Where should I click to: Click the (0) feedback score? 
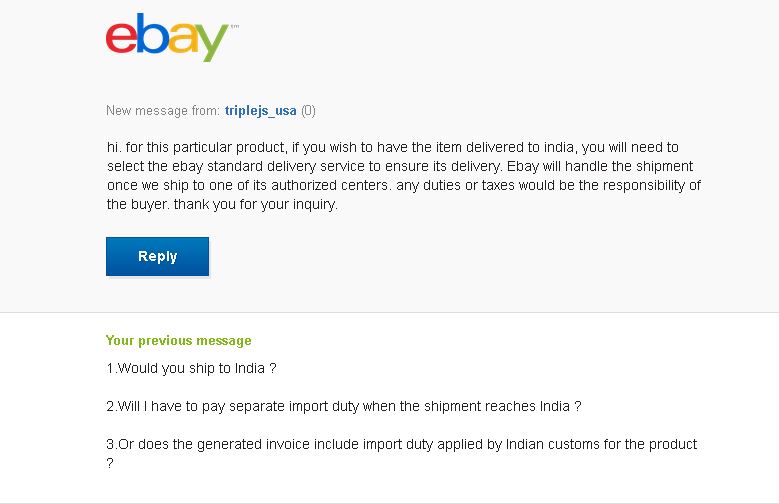click(308, 110)
